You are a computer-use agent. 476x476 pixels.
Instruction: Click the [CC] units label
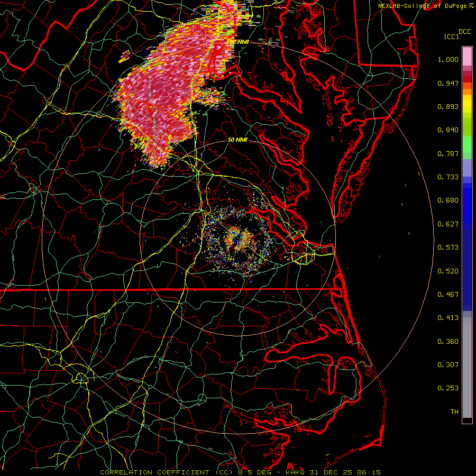coord(451,36)
